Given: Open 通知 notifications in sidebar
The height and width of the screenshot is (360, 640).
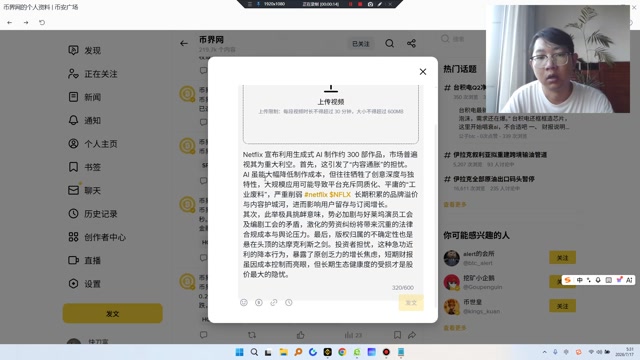Looking at the screenshot, I should coord(84,120).
